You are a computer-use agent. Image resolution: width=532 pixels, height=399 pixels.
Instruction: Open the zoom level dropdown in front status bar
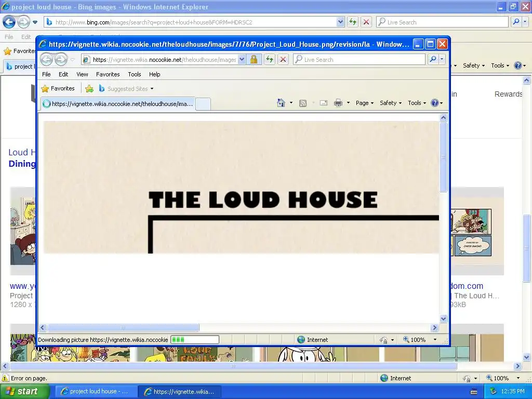point(435,340)
